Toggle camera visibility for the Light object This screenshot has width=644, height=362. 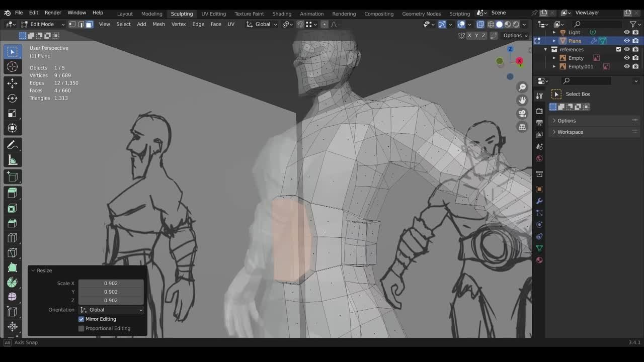(x=635, y=32)
